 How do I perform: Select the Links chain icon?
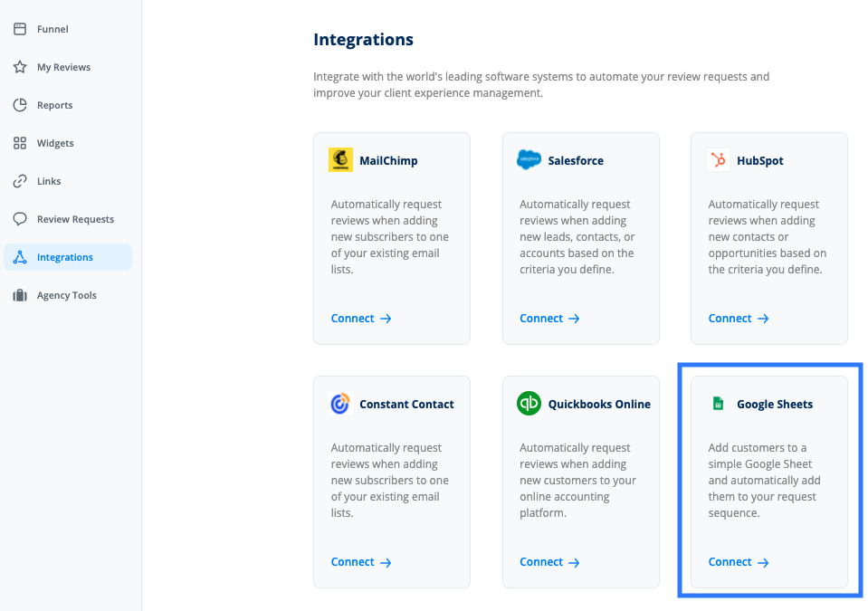tap(18, 180)
